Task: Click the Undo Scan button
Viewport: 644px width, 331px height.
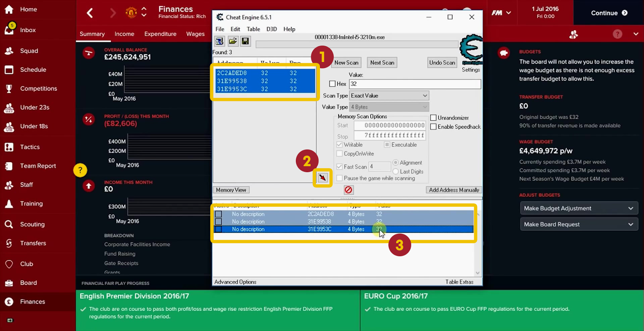Action: (x=442, y=63)
